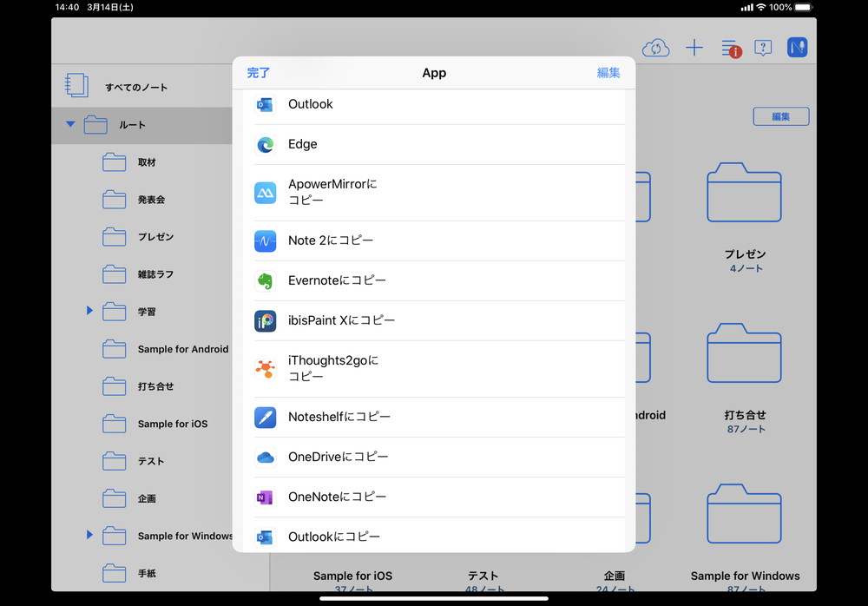Tap the Sample for iOS grid label
The width and height of the screenshot is (868, 606).
click(352, 576)
